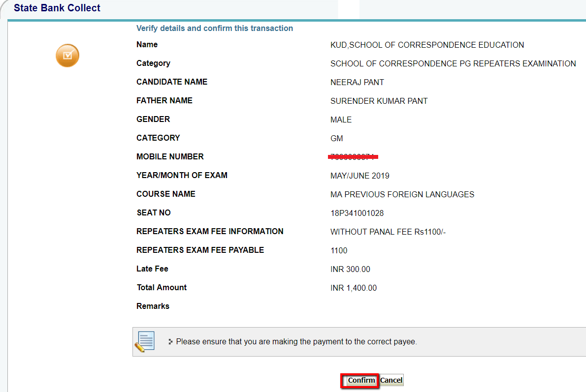Click the course MA PREVIOUS FOREIGN LANGUAGES

pyautogui.click(x=402, y=195)
